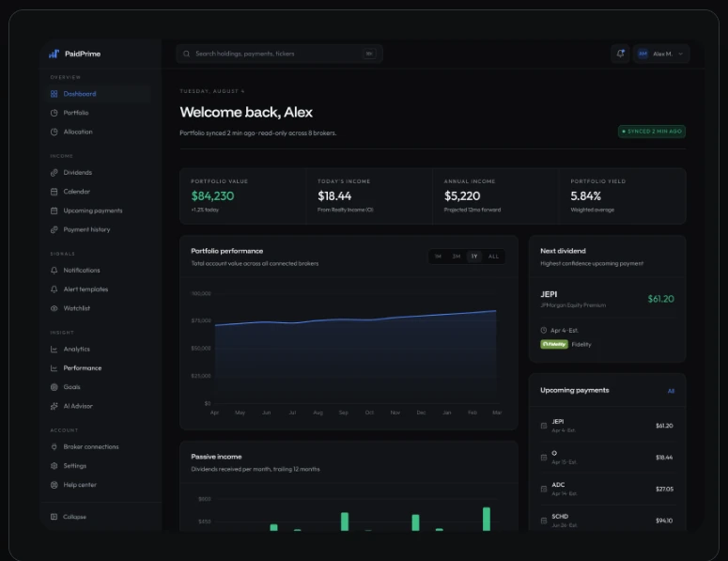Screen dimensions: 728x561
Task: Click the Goals target icon
Action: [54, 387]
